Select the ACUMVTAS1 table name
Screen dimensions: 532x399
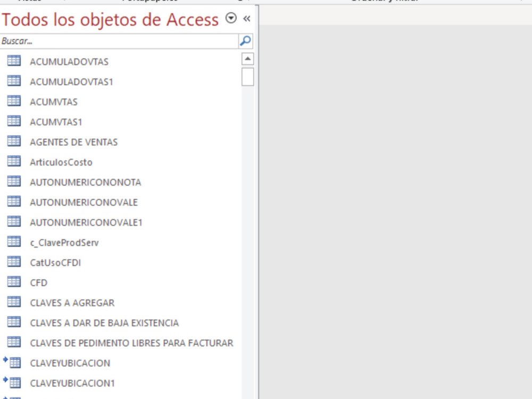(56, 122)
